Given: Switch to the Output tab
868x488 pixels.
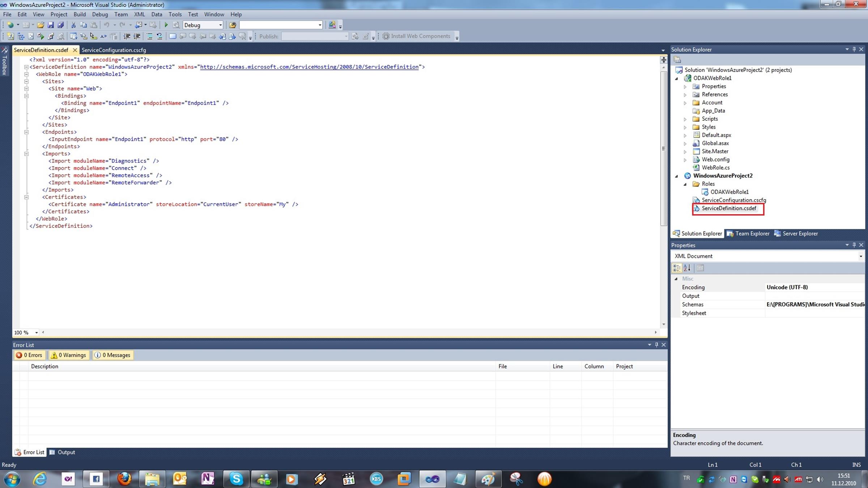Looking at the screenshot, I should [x=62, y=452].
